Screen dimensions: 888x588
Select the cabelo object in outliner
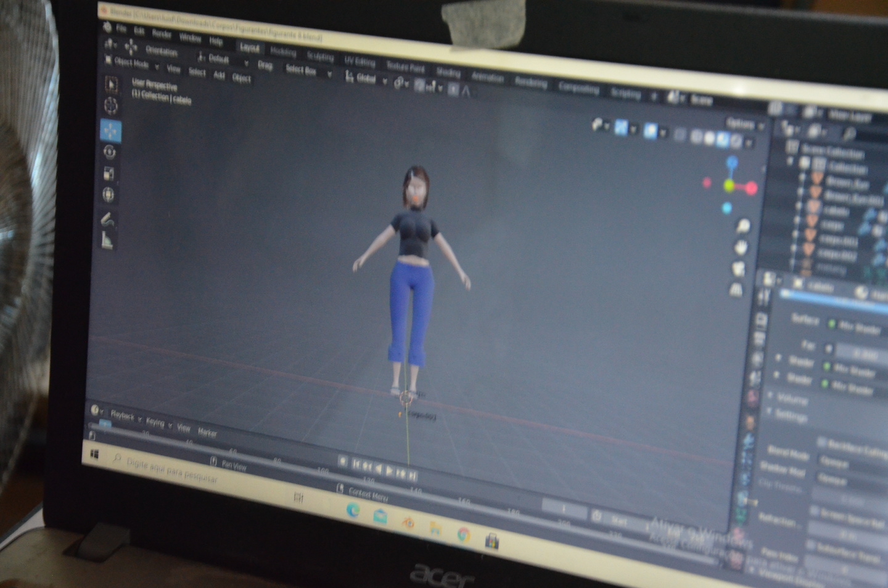(x=836, y=211)
